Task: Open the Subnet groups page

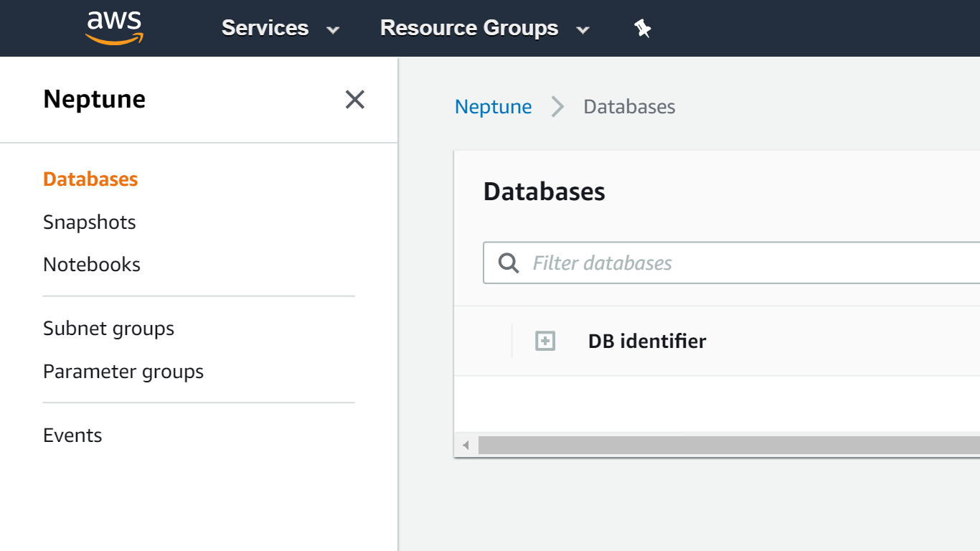Action: pos(108,328)
